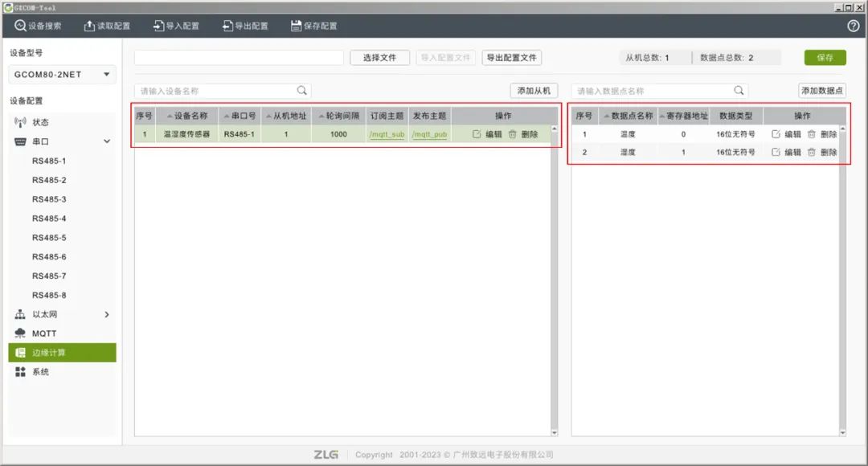The image size is (868, 466).
Task: Click the 添加数据点 button
Action: 822,91
